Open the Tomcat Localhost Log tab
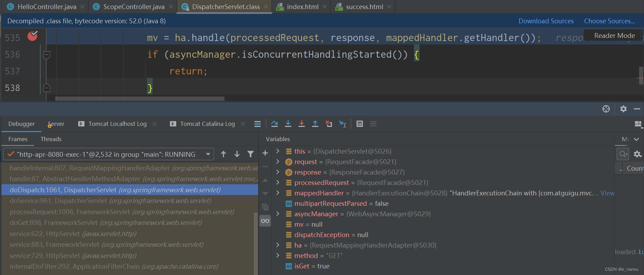 113,124
